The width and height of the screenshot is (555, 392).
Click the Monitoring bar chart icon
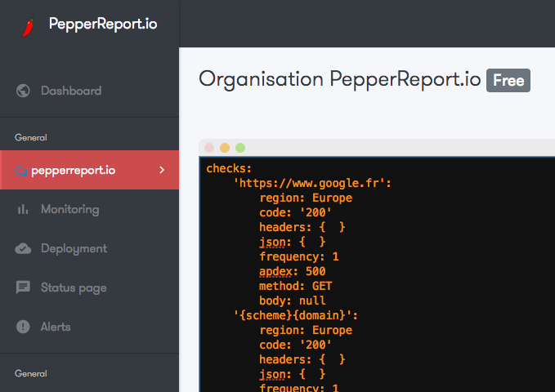pyautogui.click(x=23, y=209)
